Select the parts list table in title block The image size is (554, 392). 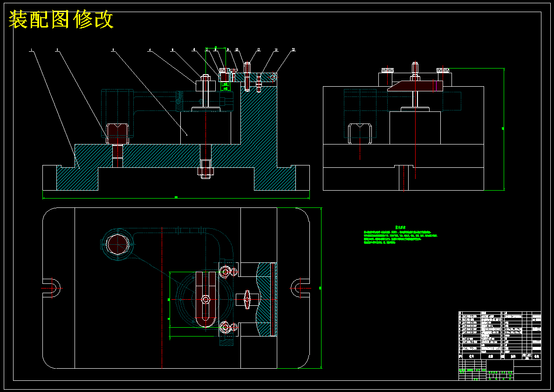tap(499, 335)
